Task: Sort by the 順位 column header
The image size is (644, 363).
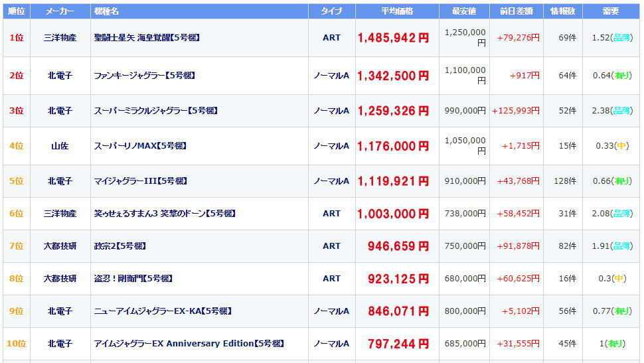Action: point(17,11)
